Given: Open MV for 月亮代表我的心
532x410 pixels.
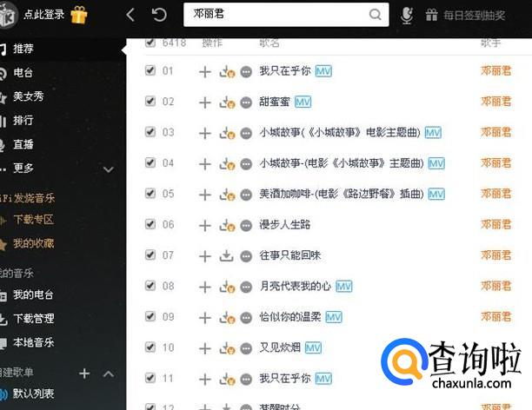Looking at the screenshot, I should coord(343,287).
